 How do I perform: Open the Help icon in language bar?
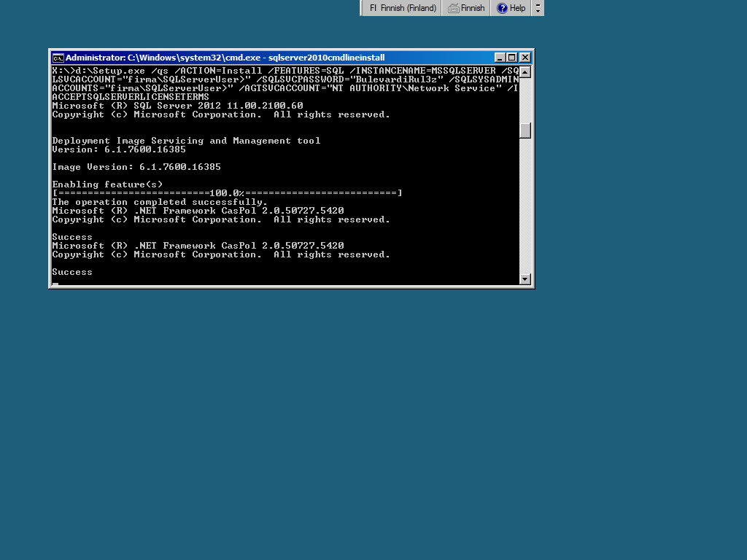coord(503,8)
